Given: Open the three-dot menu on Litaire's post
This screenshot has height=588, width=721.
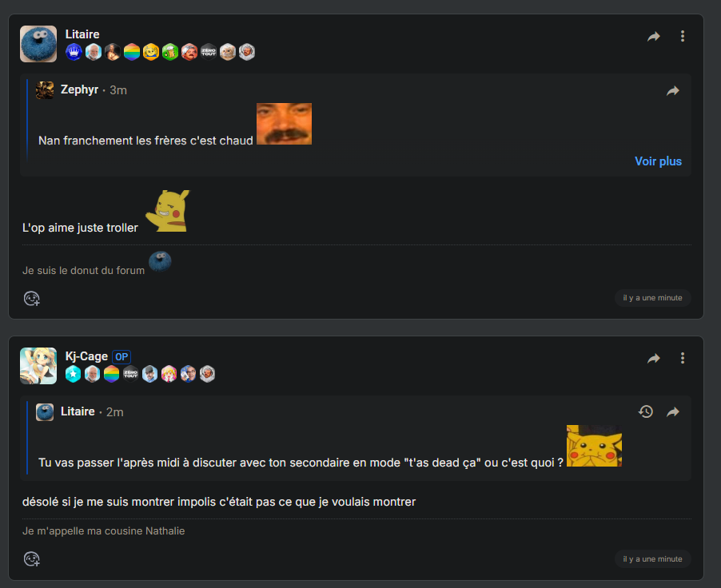Looking at the screenshot, I should click(x=683, y=36).
